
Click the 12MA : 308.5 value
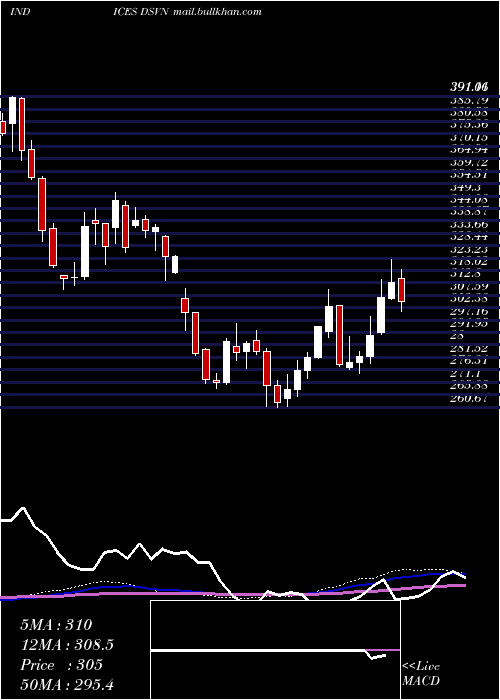coord(67,645)
